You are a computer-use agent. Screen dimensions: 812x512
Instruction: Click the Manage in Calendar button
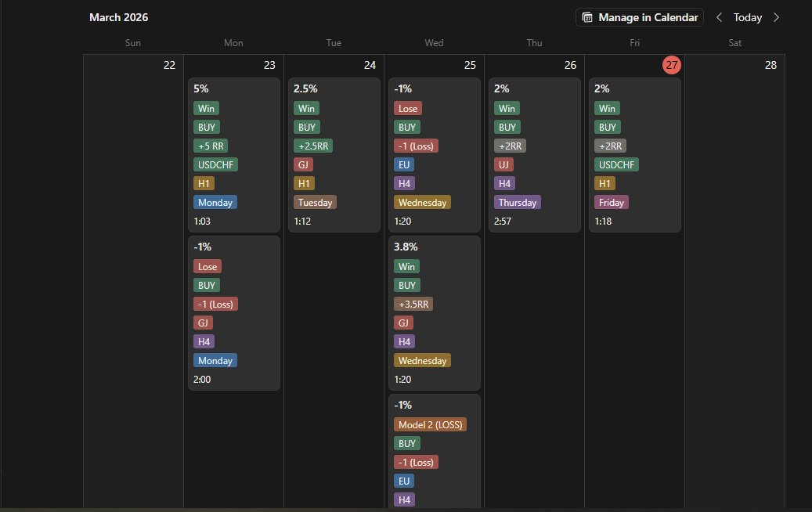click(640, 17)
